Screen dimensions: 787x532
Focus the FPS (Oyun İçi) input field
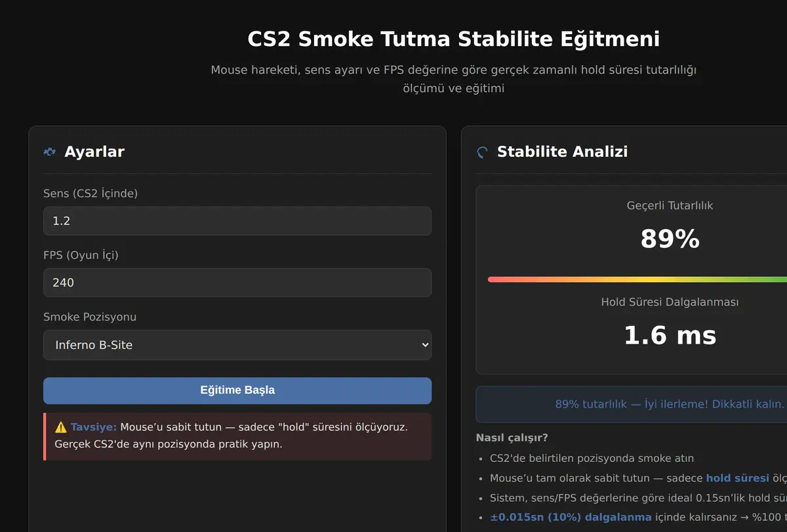237,283
